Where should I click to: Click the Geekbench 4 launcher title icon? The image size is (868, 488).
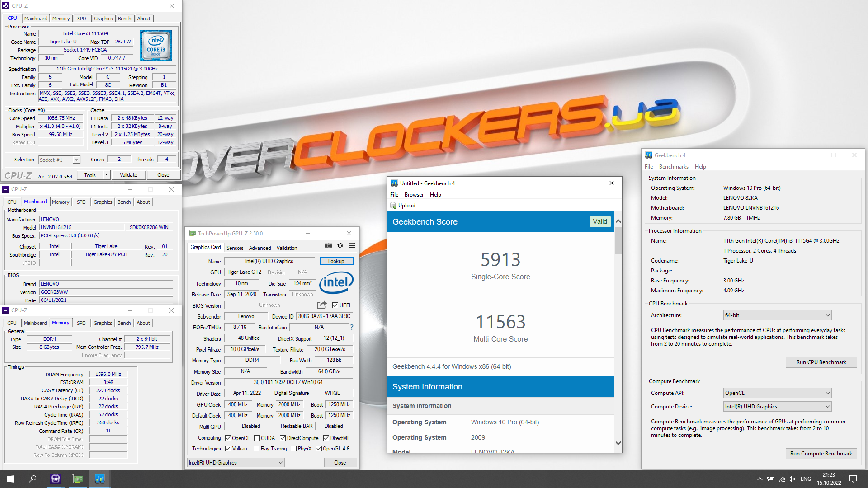point(649,155)
